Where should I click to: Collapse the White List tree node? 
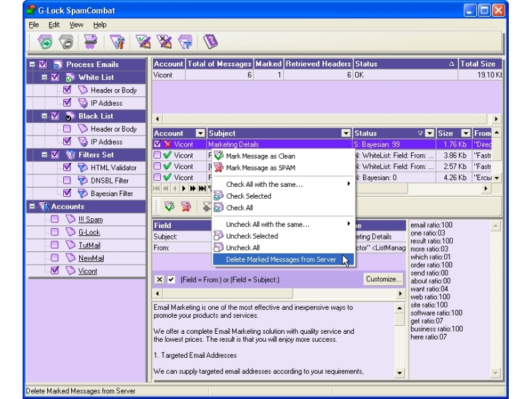point(44,77)
